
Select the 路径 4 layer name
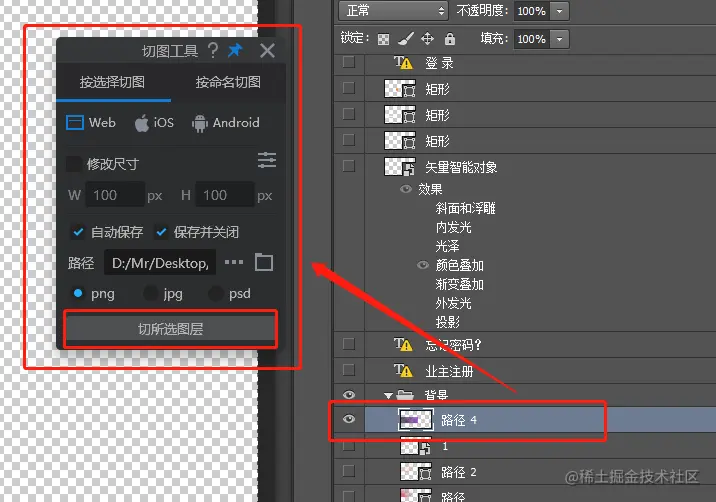coord(459,420)
